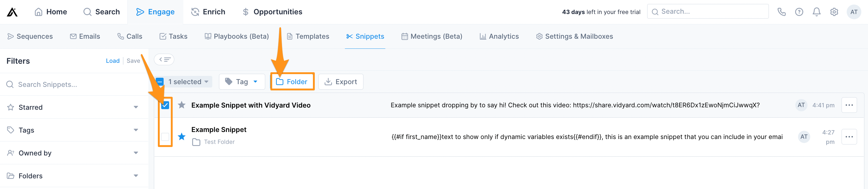
Task: Go to the Enrich menu
Action: [208, 12]
